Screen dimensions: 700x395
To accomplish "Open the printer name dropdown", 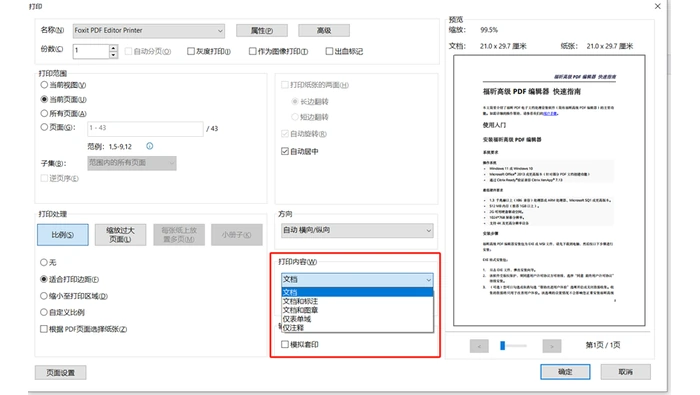I will pos(149,30).
